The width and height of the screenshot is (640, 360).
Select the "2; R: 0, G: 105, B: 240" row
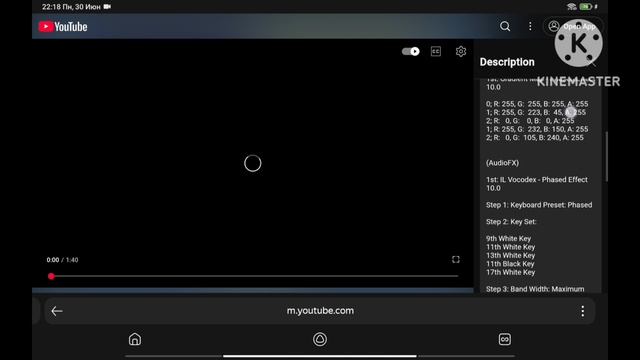534,138
